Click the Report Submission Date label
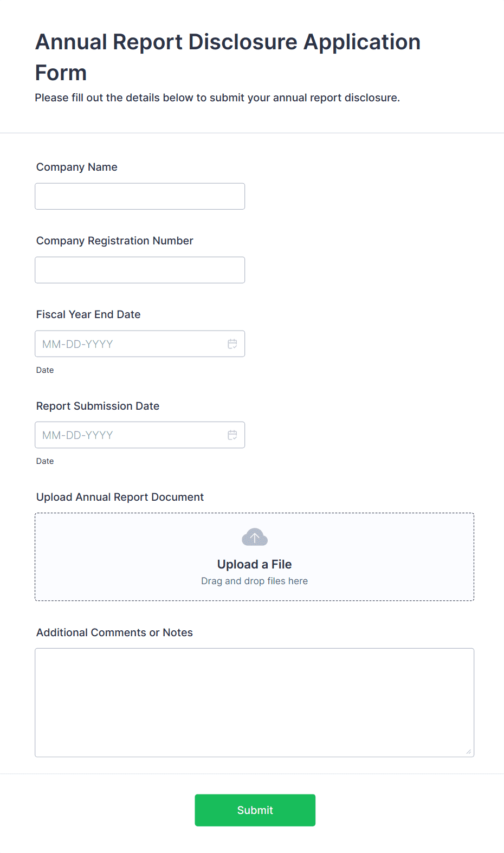 [x=98, y=406]
